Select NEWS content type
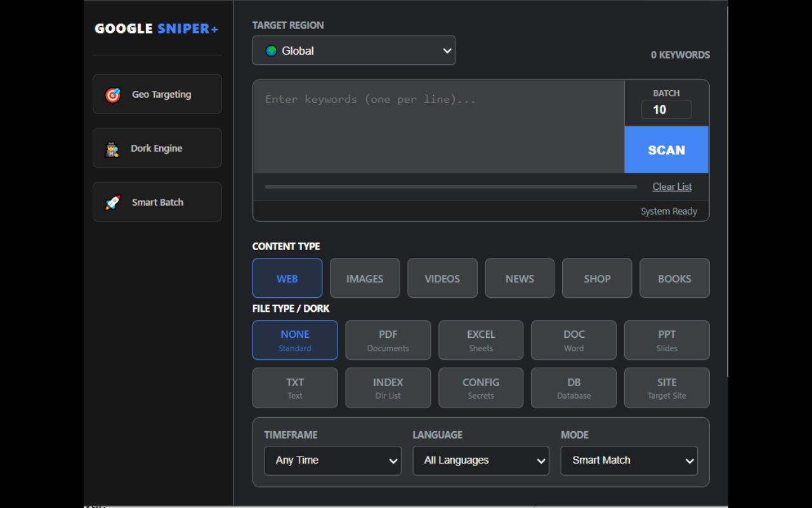The height and width of the screenshot is (508, 812). point(520,278)
